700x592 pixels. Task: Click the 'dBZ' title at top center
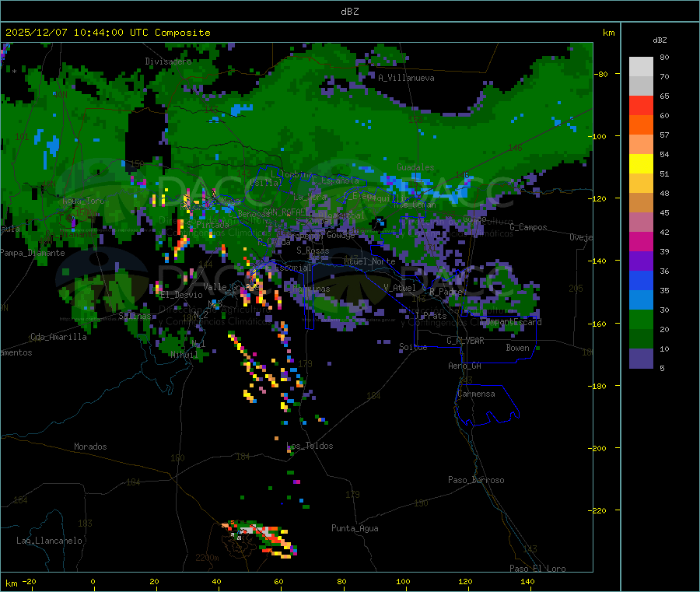tap(349, 12)
